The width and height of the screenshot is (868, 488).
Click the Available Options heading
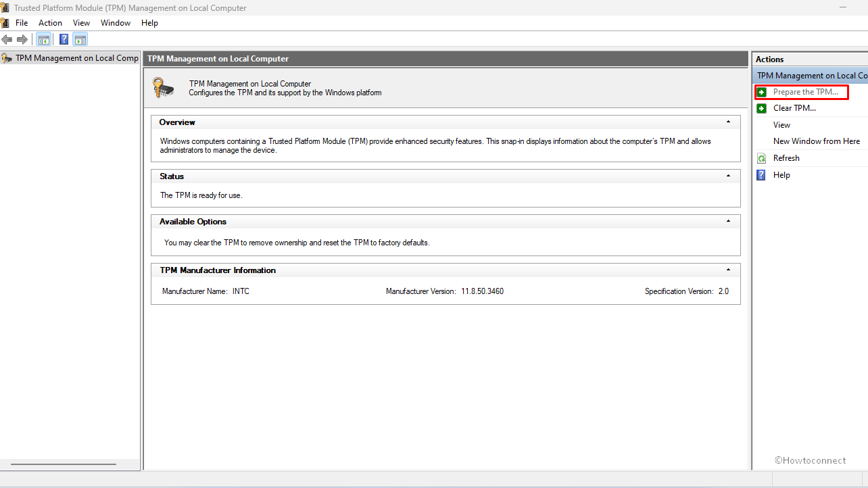[x=193, y=222]
